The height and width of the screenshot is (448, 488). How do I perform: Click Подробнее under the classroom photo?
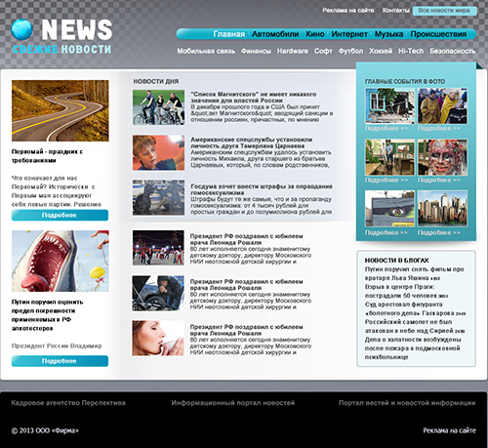point(386,180)
